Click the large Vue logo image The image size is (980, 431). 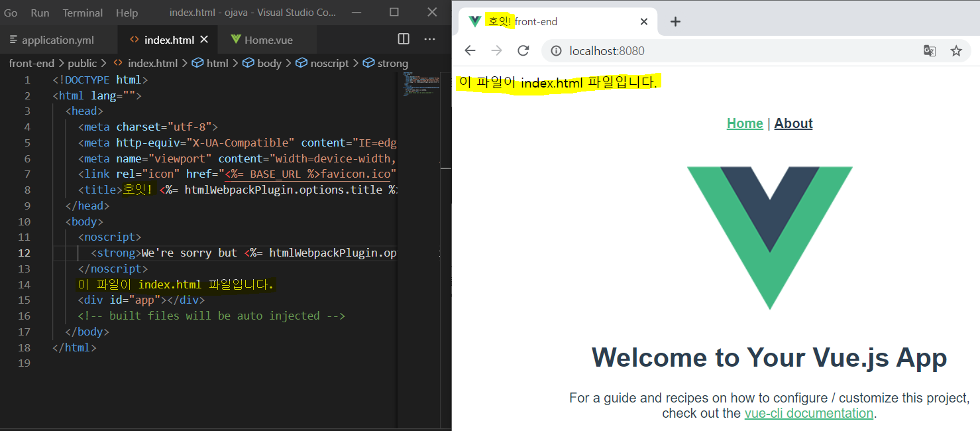[x=769, y=238]
